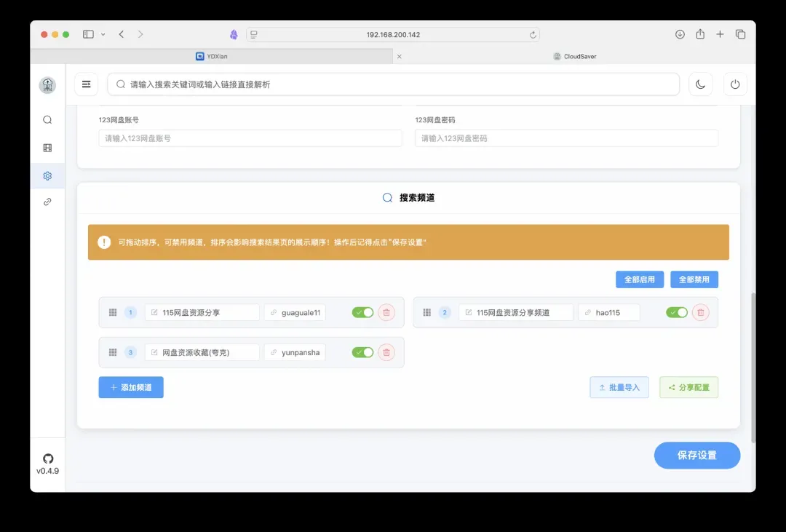
Task: Open the film resources icon in sidebar
Action: [x=47, y=148]
